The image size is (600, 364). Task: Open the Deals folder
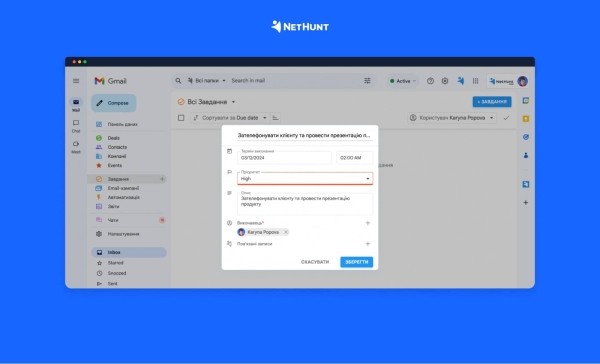coord(114,138)
